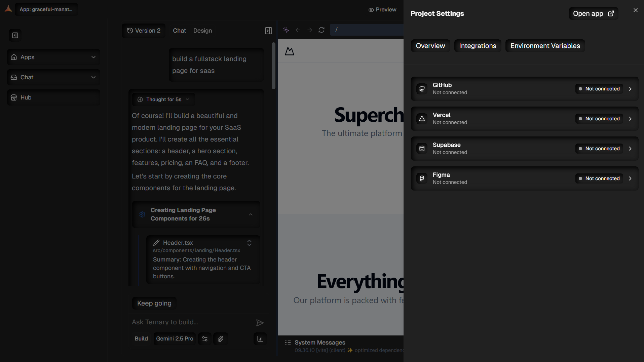The height and width of the screenshot is (362, 644).
Task: Click the Apps home icon
Action: point(14,57)
